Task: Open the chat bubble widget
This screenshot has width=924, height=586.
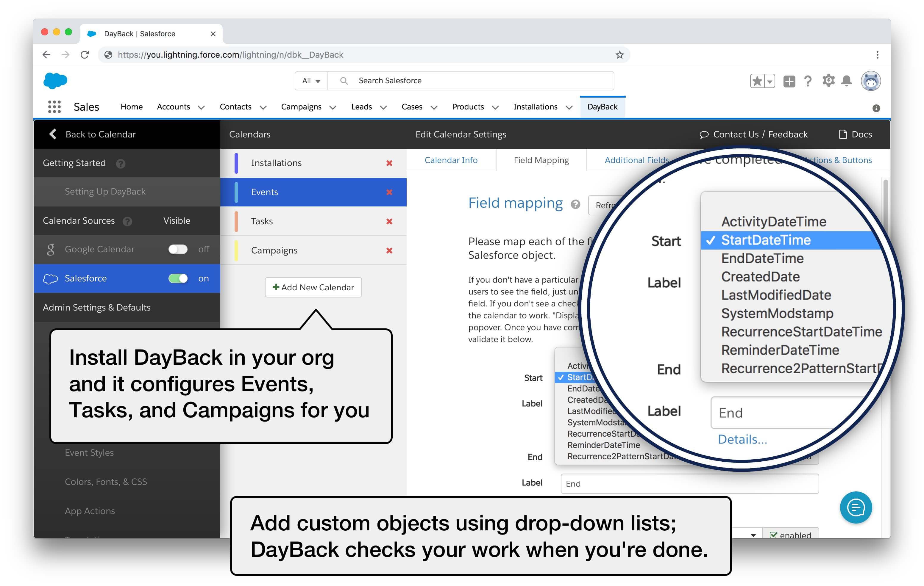Action: tap(856, 507)
